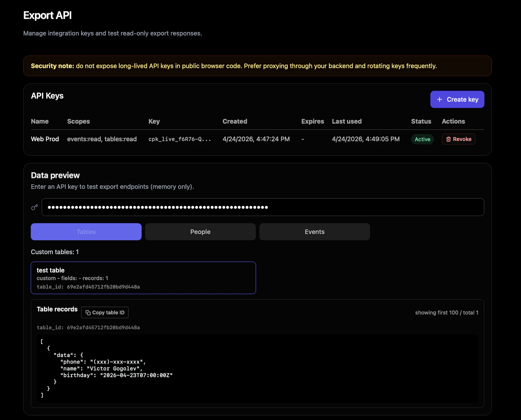The image size is (521, 420).
Task: Click the plus icon on Create key
Action: click(x=439, y=99)
